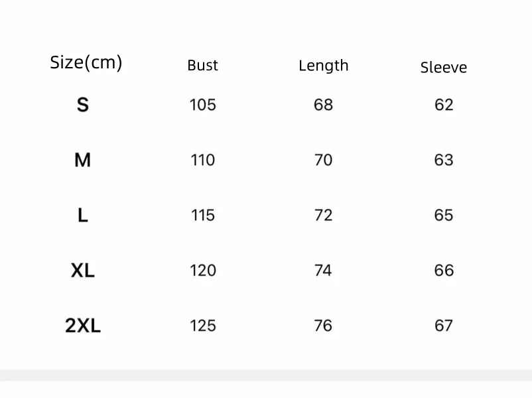The image size is (532, 398).
Task: Click the Length column header
Action: pyautogui.click(x=323, y=65)
